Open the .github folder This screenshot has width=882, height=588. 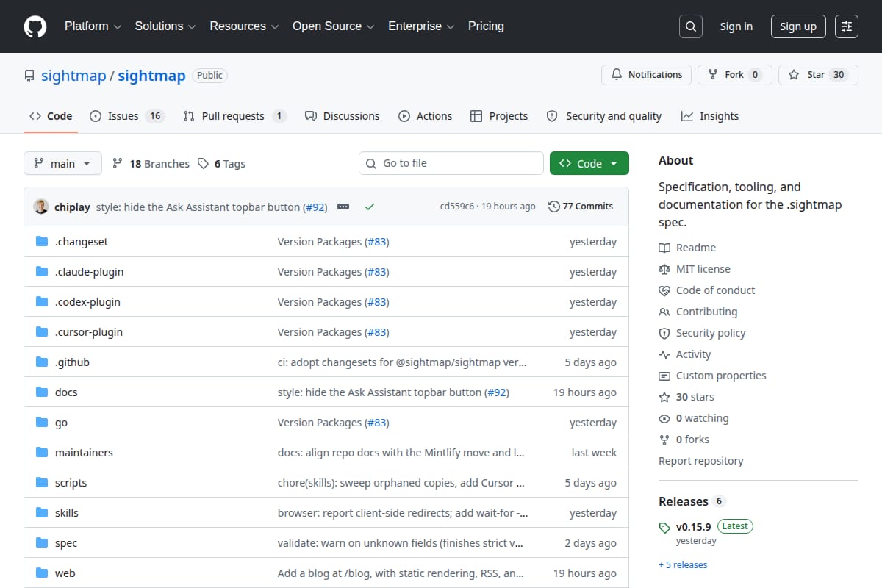(72, 362)
